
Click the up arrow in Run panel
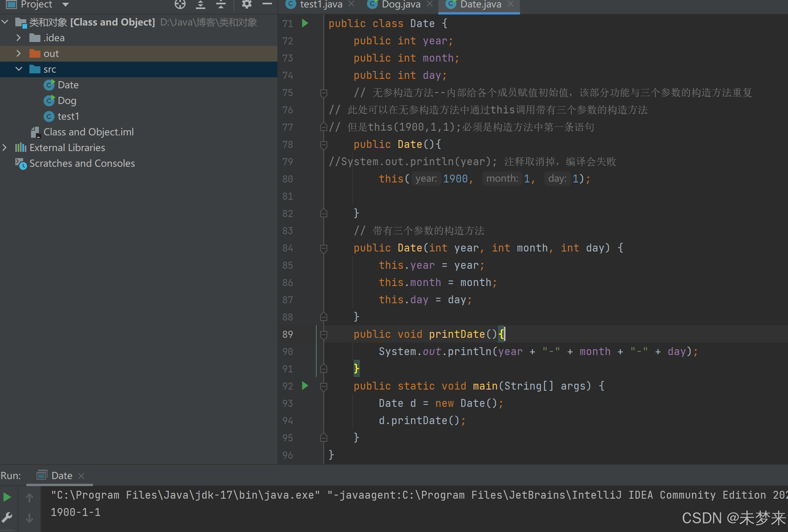click(x=29, y=498)
